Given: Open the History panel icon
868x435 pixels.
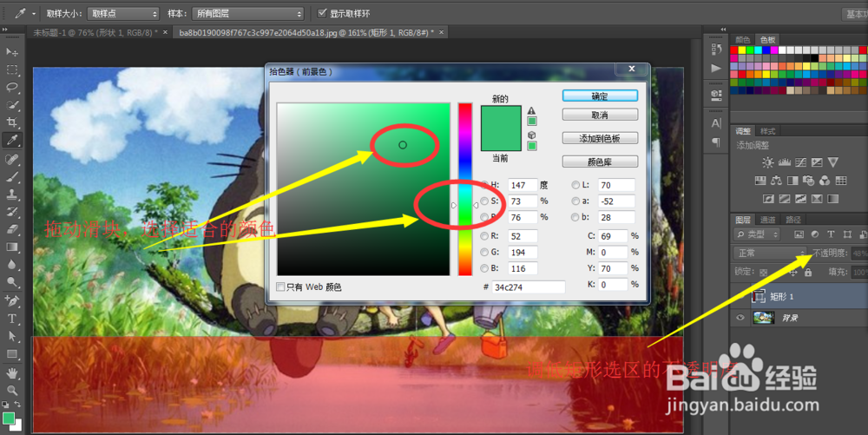Looking at the screenshot, I should pos(716,49).
